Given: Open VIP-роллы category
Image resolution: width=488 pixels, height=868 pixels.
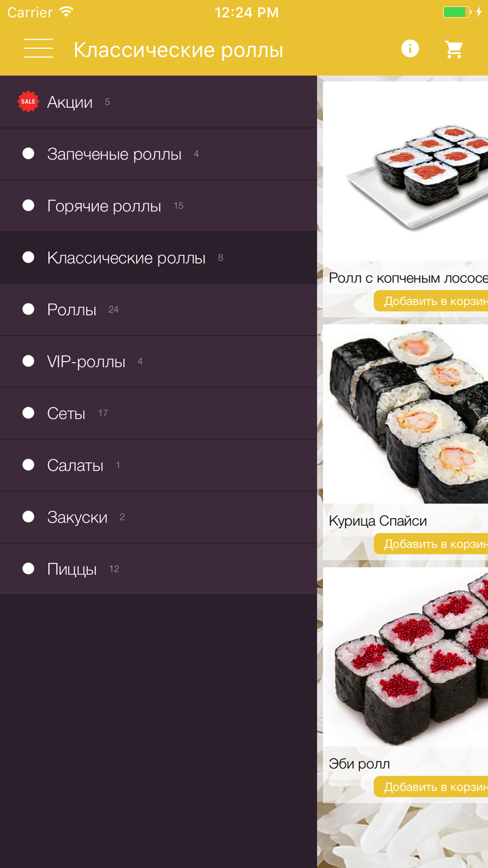Looking at the screenshot, I should [x=159, y=362].
